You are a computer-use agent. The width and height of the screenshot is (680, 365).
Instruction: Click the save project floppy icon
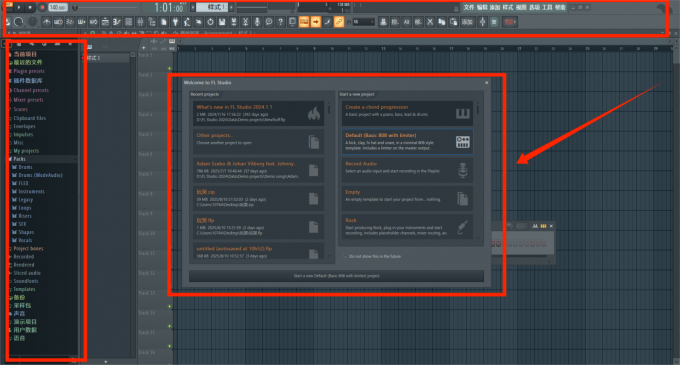[x=222, y=22]
